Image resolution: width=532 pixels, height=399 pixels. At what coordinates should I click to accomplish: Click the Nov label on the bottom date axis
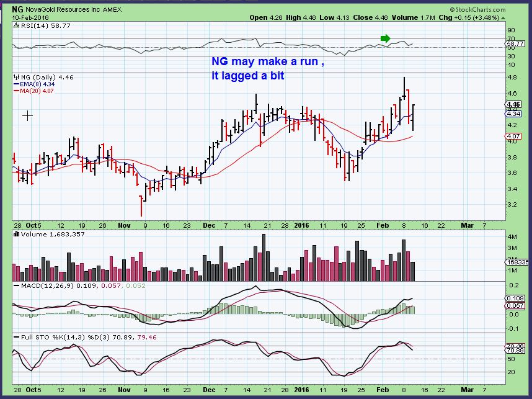[124, 390]
